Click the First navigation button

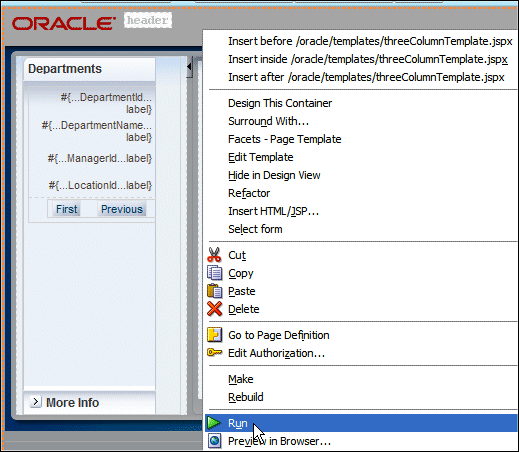pyautogui.click(x=67, y=209)
